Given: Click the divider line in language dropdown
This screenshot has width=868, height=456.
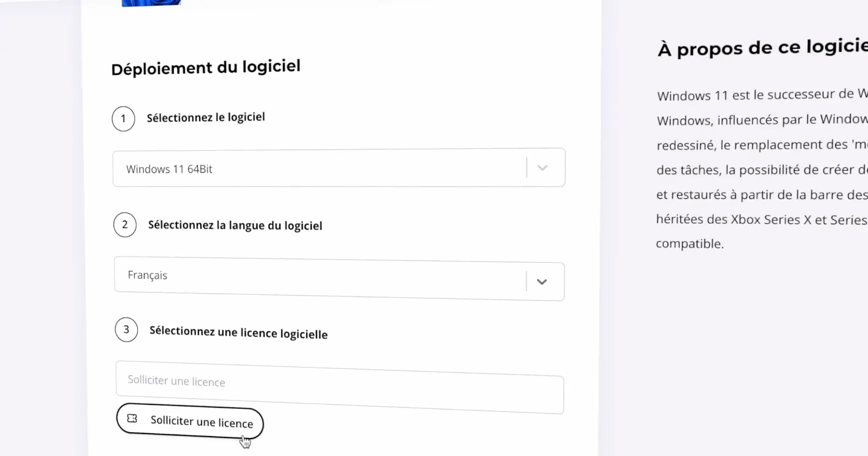Looking at the screenshot, I should (x=526, y=281).
